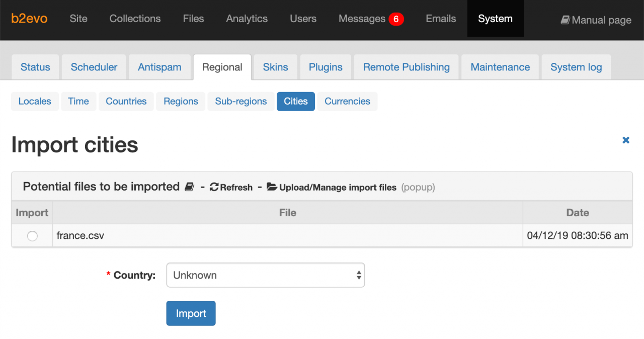This screenshot has width=644, height=339.
Task: Click the b2evo logo link
Action: 29,19
